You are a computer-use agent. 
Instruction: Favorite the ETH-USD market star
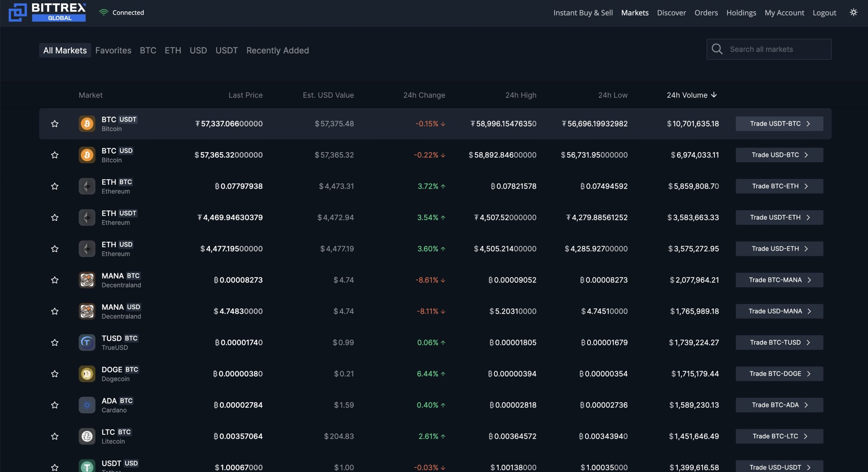55,248
